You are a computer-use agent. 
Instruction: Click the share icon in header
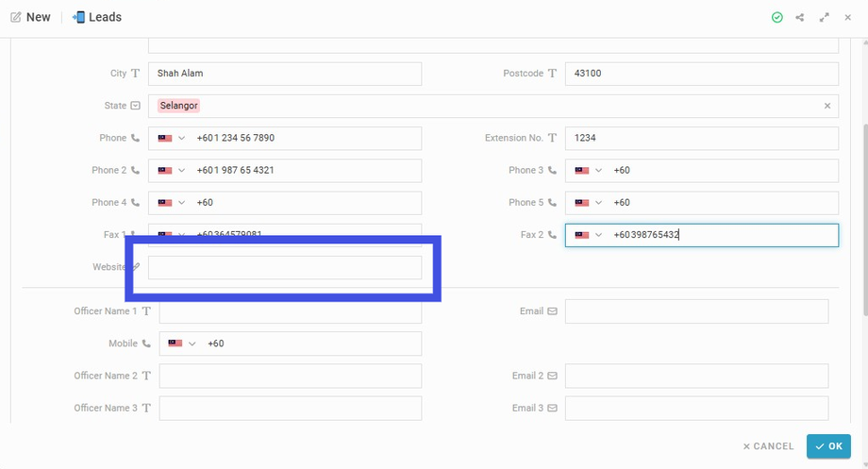(x=800, y=17)
